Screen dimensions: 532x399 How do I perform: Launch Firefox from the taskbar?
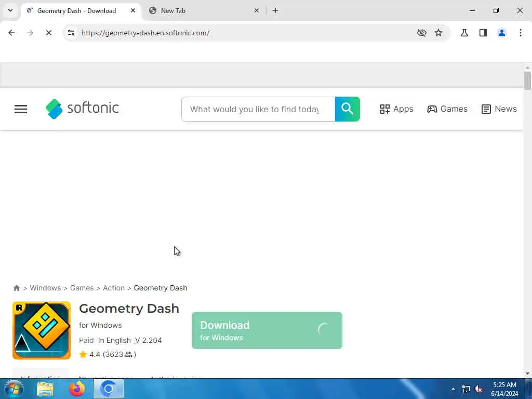77,389
